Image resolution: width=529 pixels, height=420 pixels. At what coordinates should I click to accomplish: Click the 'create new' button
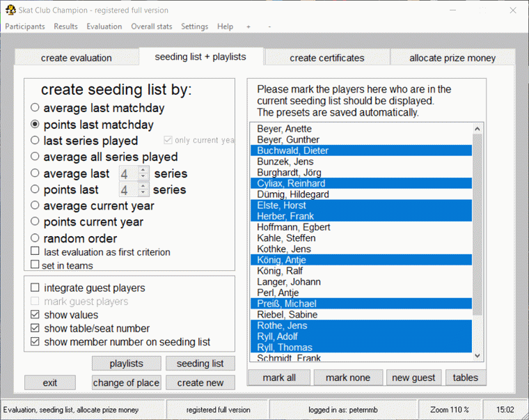200,382
